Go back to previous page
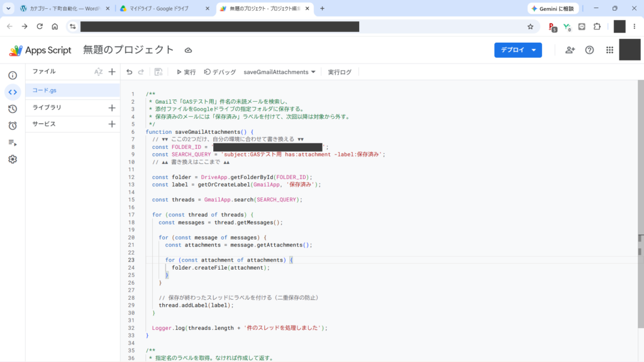 9,26
